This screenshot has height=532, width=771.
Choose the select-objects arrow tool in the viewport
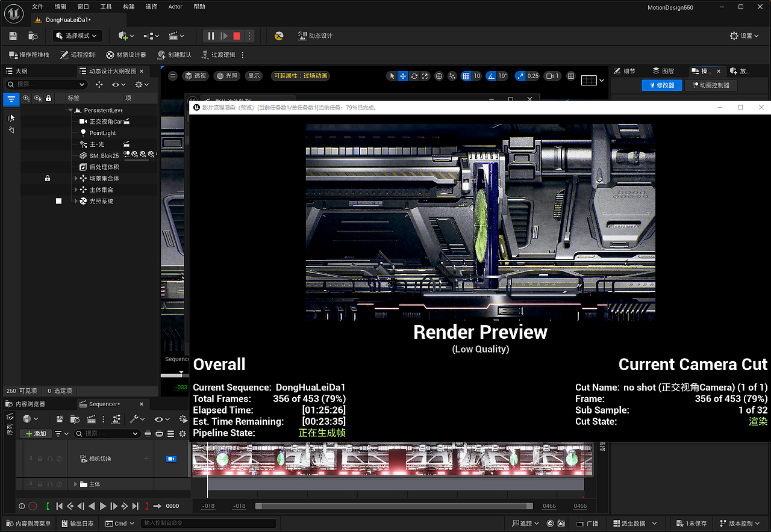coord(392,76)
